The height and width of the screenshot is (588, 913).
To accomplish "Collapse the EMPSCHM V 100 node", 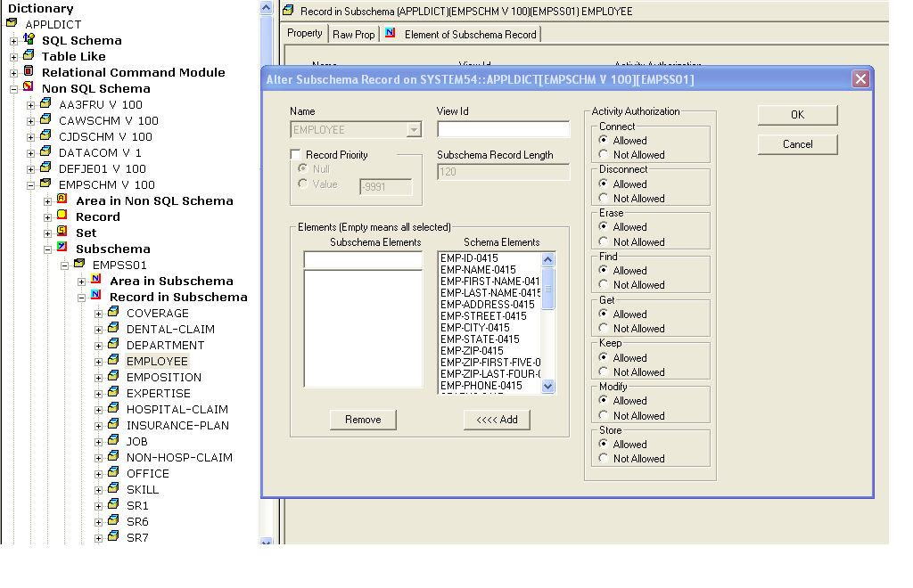I will (31, 184).
